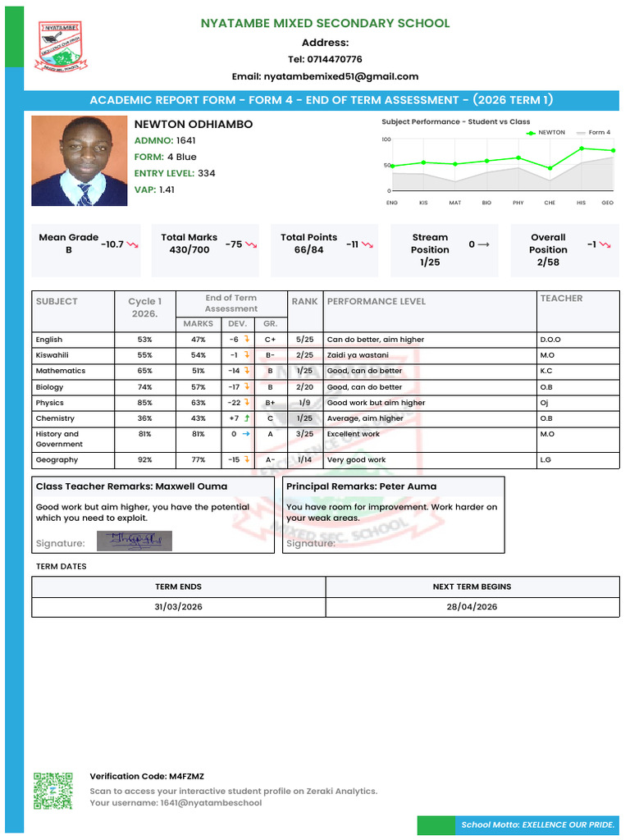Click the English subject row label
The image size is (630, 840).
coord(48,340)
